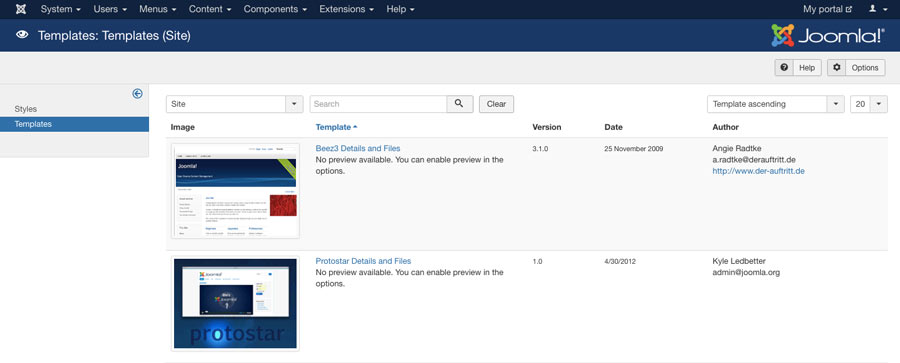
Task: Click the Protostar template thumbnail
Action: click(x=235, y=303)
